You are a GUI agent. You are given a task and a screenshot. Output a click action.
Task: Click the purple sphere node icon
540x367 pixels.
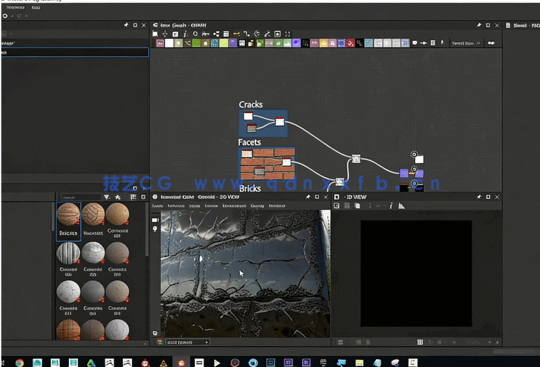(296, 43)
